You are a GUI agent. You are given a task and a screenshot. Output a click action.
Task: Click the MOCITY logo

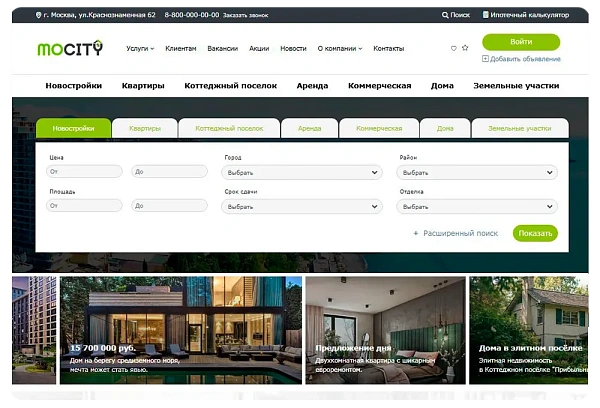click(x=70, y=48)
